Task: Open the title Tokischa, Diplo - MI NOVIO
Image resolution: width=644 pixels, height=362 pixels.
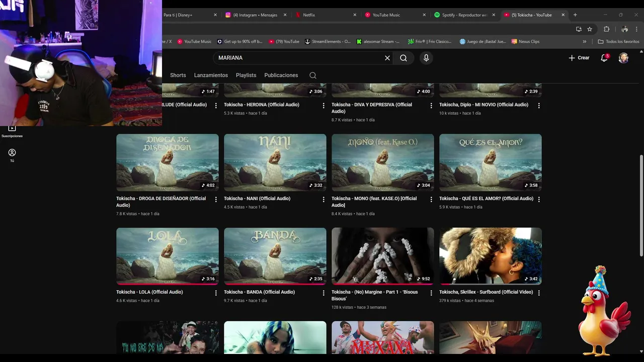Action: tap(484, 105)
